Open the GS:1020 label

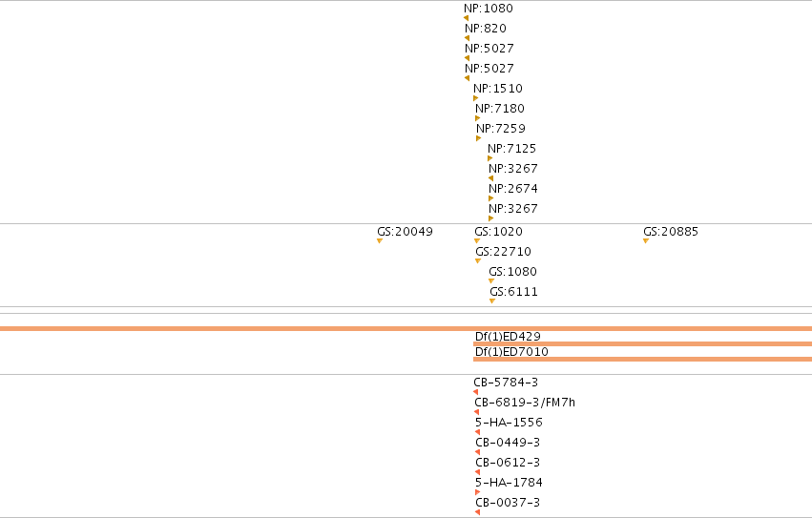498,232
